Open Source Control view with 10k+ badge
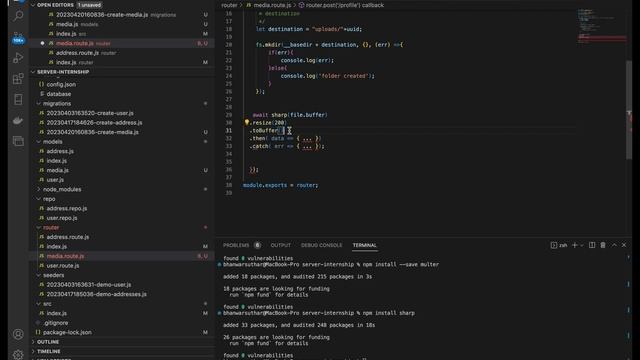 (18, 37)
